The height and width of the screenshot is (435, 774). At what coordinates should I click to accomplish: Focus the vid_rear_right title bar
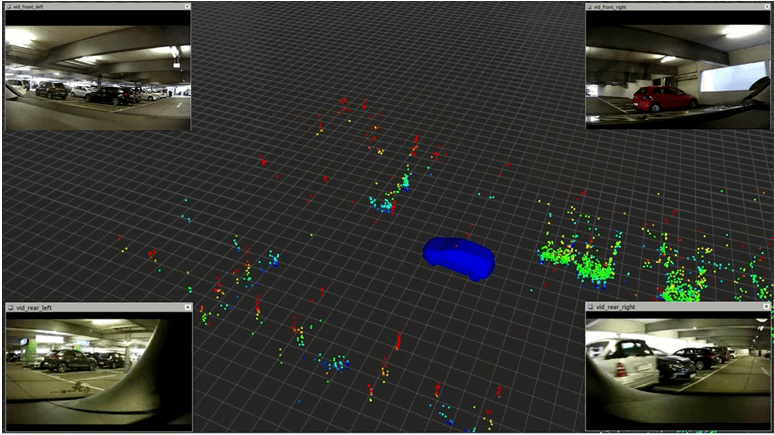point(680,307)
